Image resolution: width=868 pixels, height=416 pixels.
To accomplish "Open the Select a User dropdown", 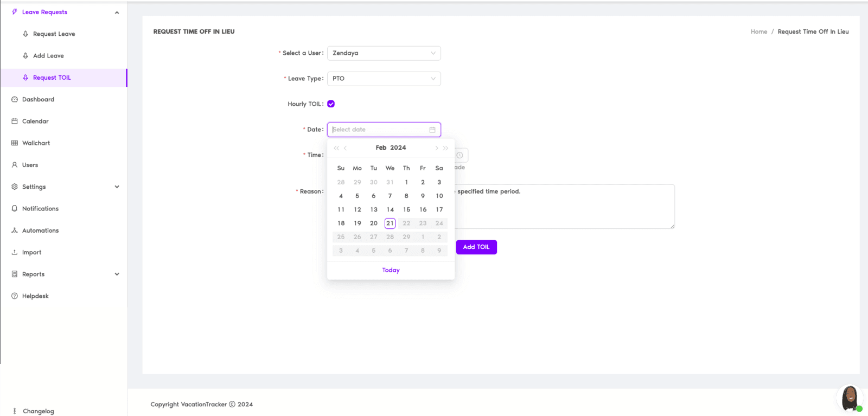I will tap(384, 53).
